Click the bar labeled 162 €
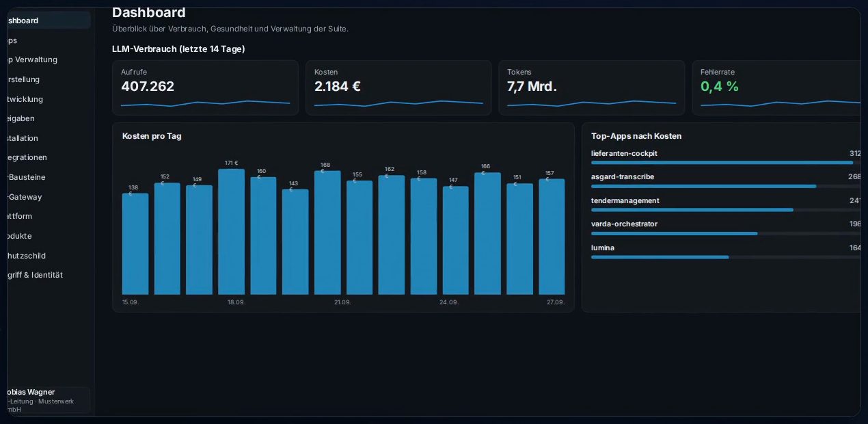The width and height of the screenshot is (868, 424). point(392,235)
